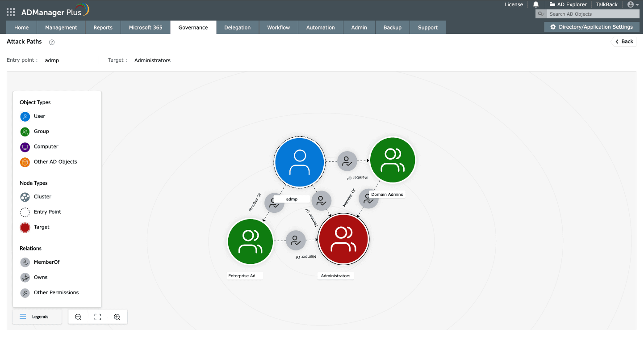Zoom in on the attack path graph
The width and height of the screenshot is (644, 347).
coord(117,317)
